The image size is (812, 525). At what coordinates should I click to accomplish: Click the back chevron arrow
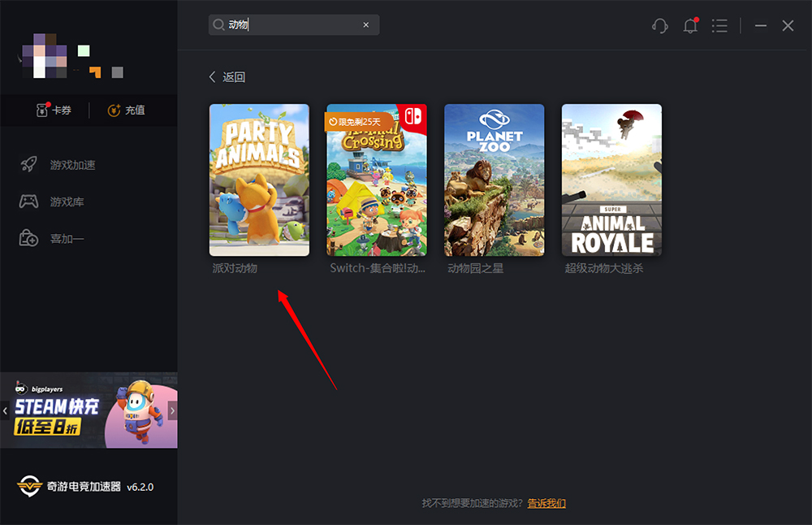click(212, 77)
